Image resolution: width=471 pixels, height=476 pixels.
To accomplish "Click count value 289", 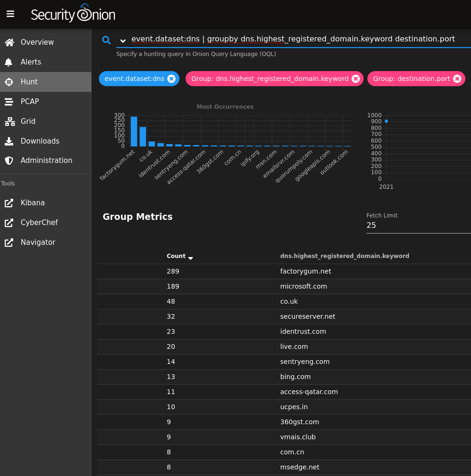I will (173, 271).
